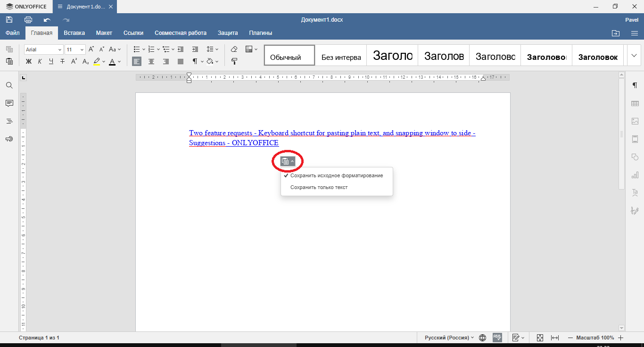The width and height of the screenshot is (644, 347).
Task: Expand the paste options button in document
Action: pos(288,161)
